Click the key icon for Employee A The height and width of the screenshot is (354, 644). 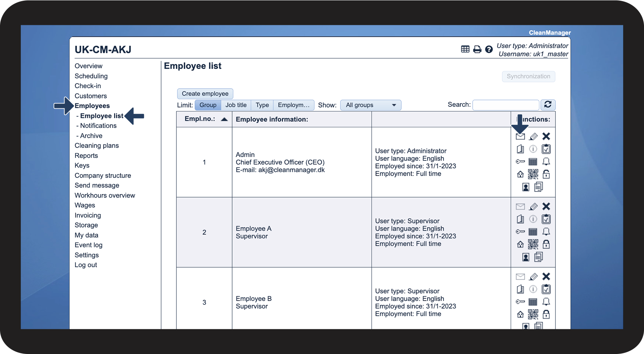(x=520, y=232)
